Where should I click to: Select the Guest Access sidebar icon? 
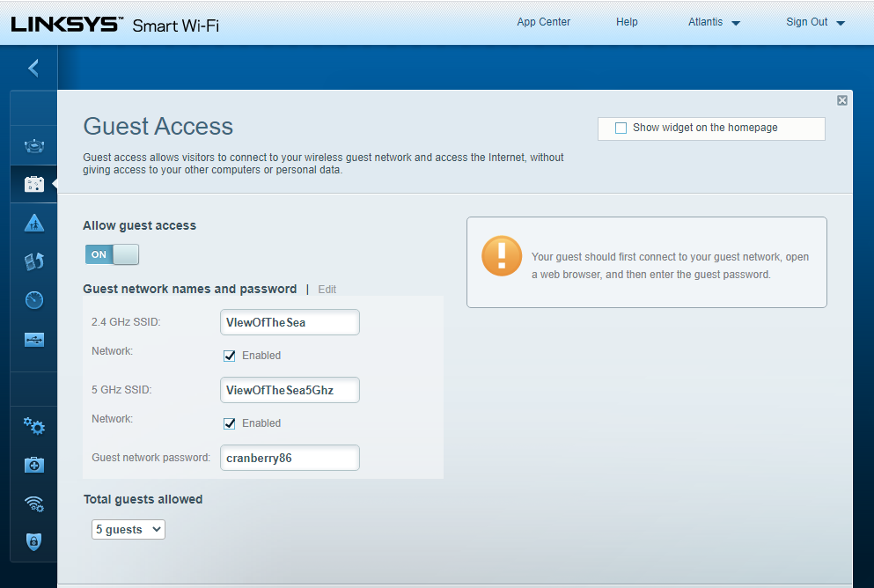[33, 183]
